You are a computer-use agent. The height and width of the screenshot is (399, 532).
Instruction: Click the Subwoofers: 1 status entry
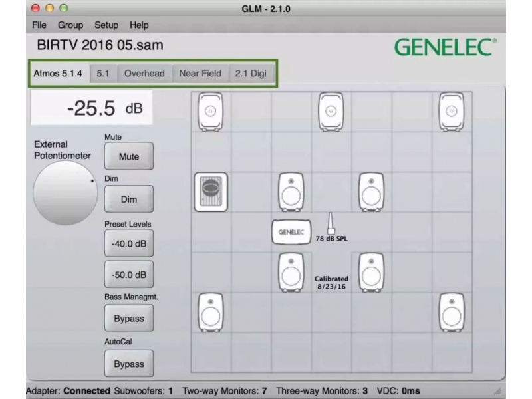pyautogui.click(x=144, y=391)
